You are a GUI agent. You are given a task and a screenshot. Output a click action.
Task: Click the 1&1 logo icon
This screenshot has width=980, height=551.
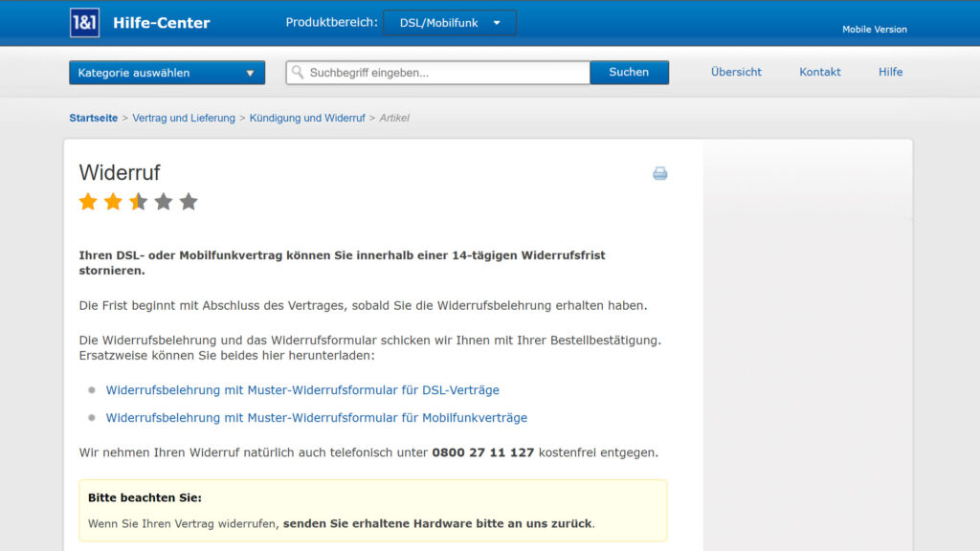pyautogui.click(x=84, y=23)
